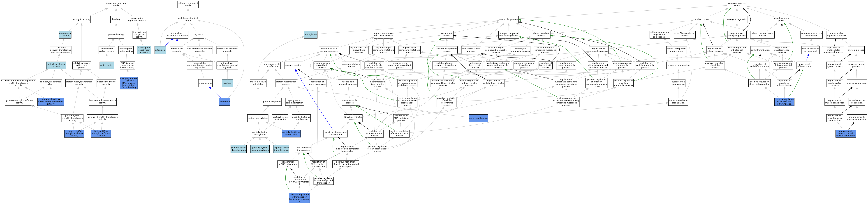The image size is (868, 204).
Task: Click the macromolecule methylation node
Action: tap(258, 83)
